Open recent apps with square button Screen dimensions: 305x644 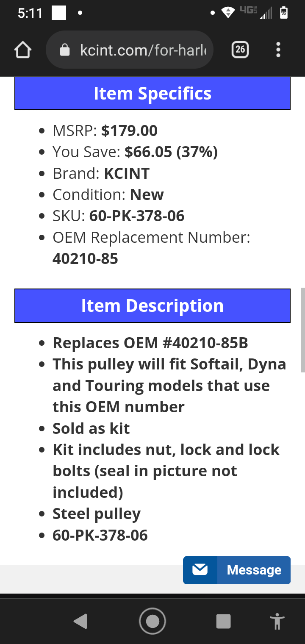click(x=223, y=622)
